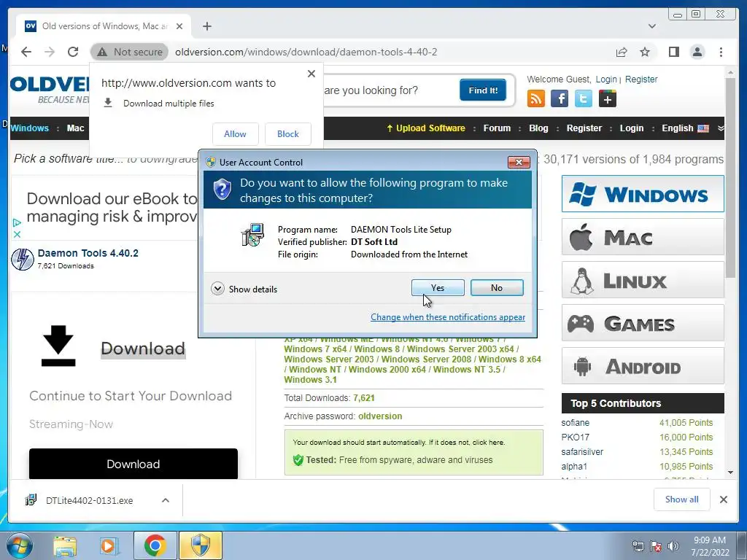Click the Streaming-Now ad text
The image size is (747, 560).
click(71, 424)
